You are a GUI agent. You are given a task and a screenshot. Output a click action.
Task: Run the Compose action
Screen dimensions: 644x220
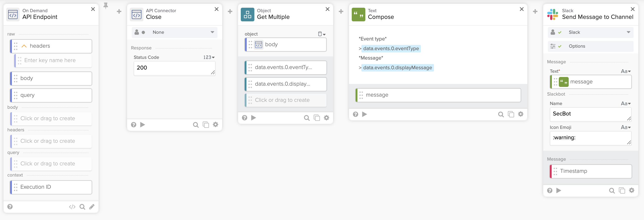[364, 114]
